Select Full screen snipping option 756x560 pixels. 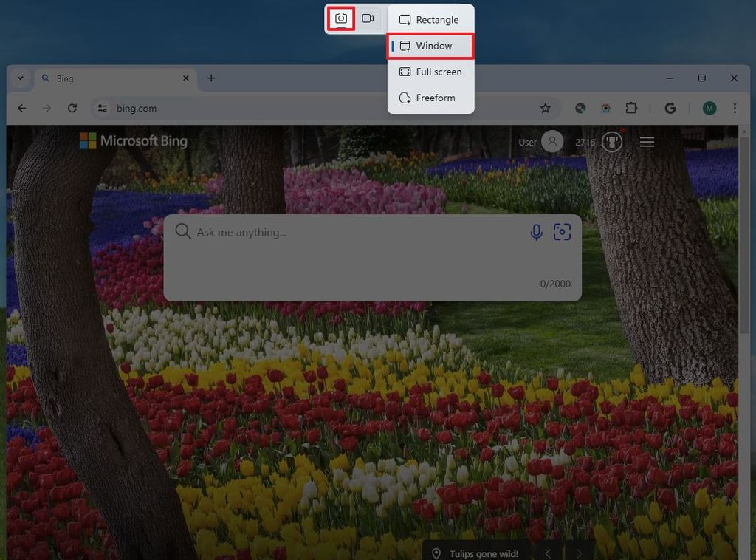pos(430,72)
